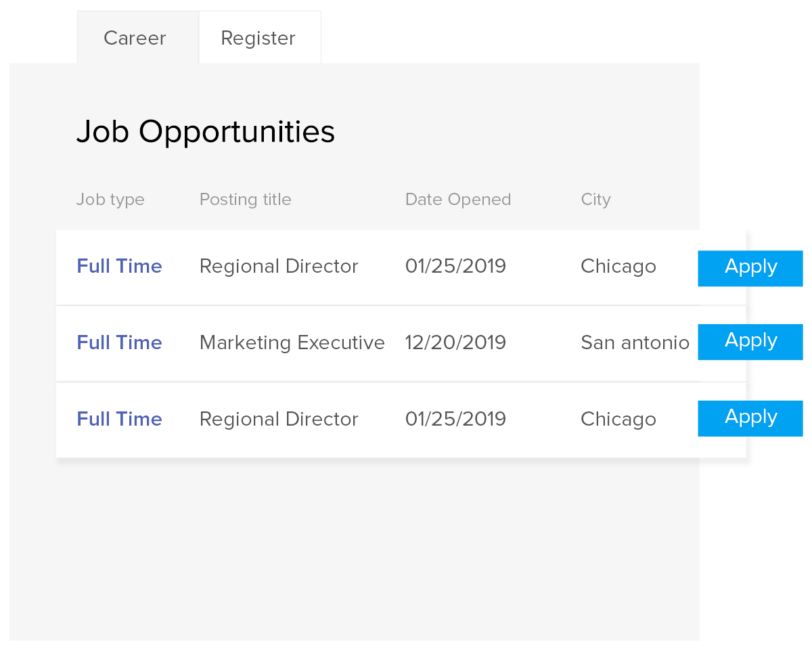
Task: Click Apply for the Marketing Executive job
Action: pos(750,342)
